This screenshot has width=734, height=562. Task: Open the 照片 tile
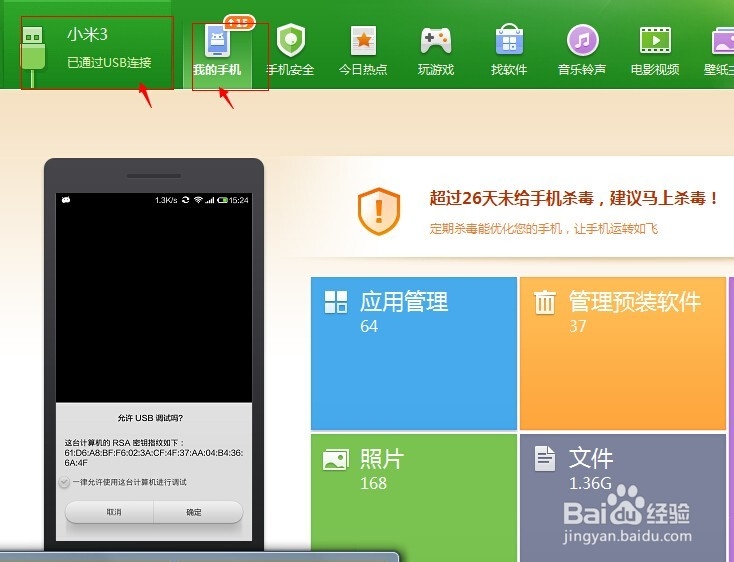(x=414, y=498)
